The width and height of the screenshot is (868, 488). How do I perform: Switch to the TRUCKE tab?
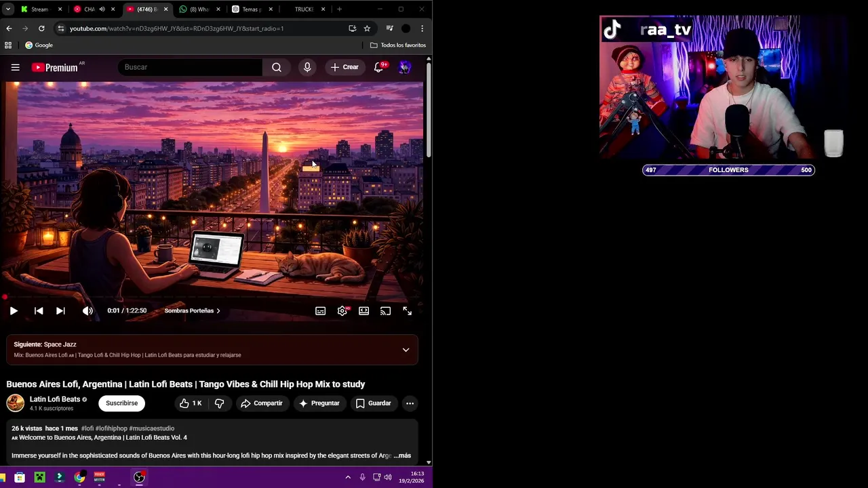click(x=304, y=9)
